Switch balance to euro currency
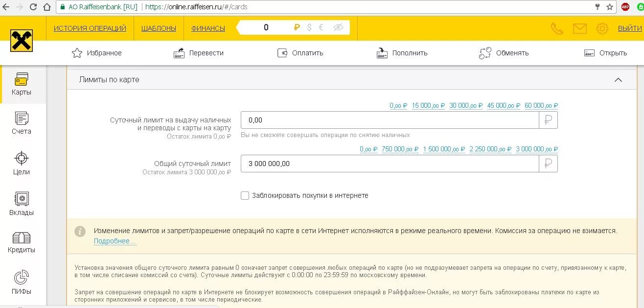644x308 pixels. [321, 27]
